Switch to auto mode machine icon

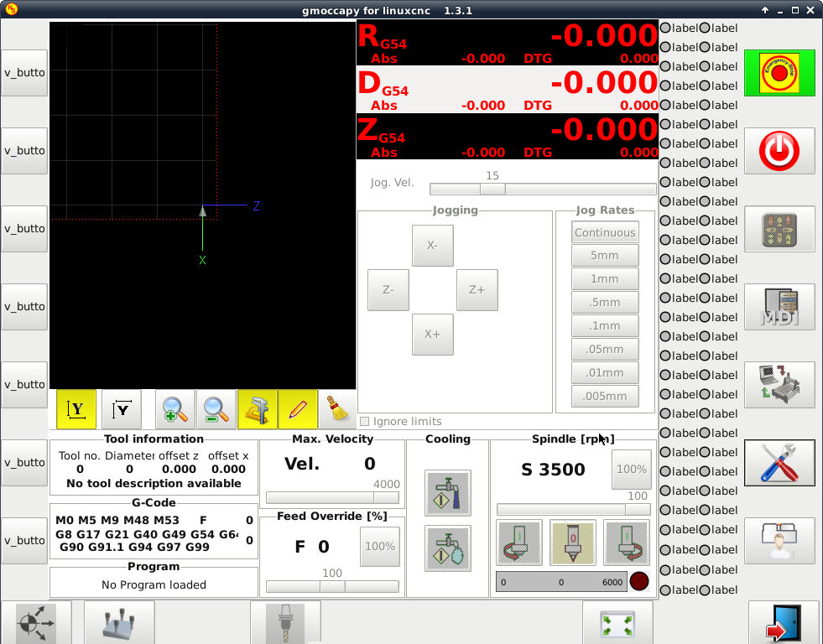(779, 385)
